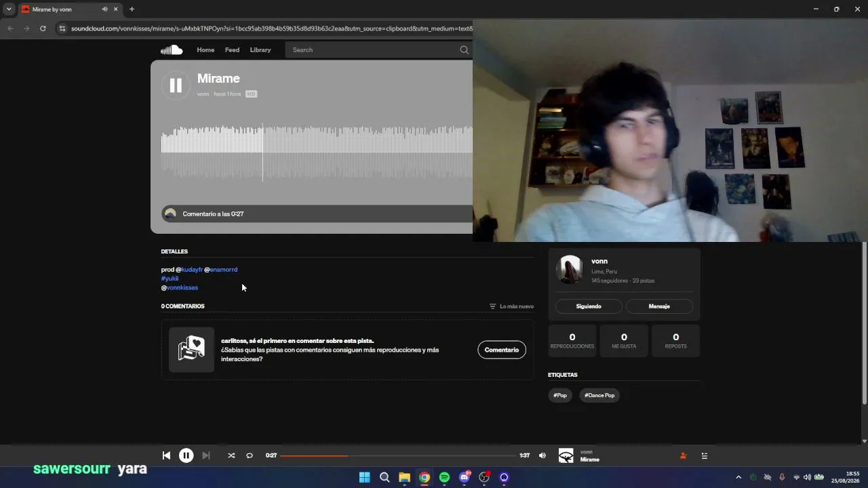Show hidden system tray icons
The width and height of the screenshot is (868, 488).
(738, 477)
